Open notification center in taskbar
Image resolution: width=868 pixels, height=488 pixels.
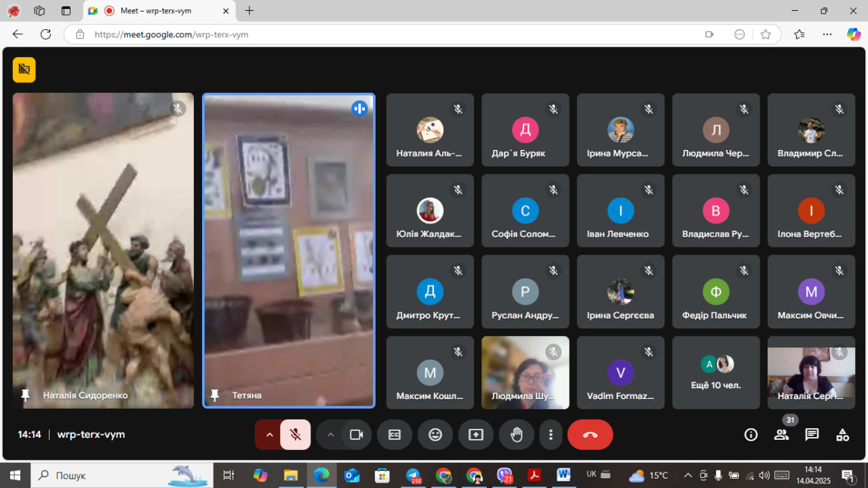848,475
